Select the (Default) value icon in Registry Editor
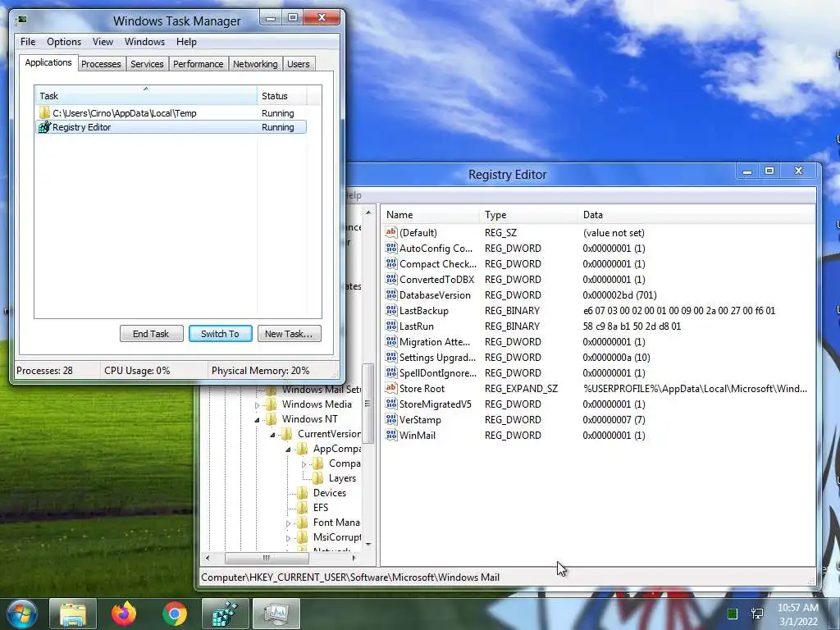 tap(391, 232)
